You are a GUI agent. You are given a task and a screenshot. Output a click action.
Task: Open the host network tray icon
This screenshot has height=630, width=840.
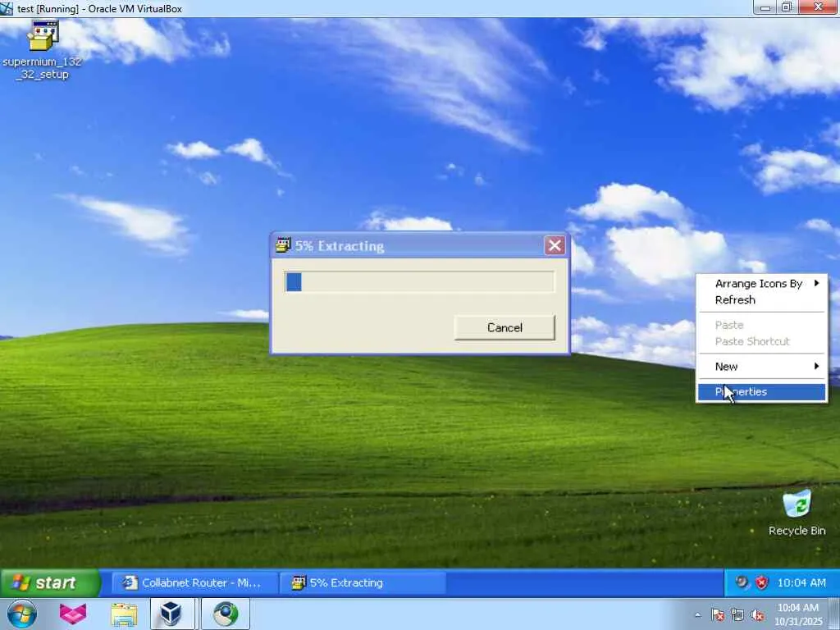click(737, 615)
